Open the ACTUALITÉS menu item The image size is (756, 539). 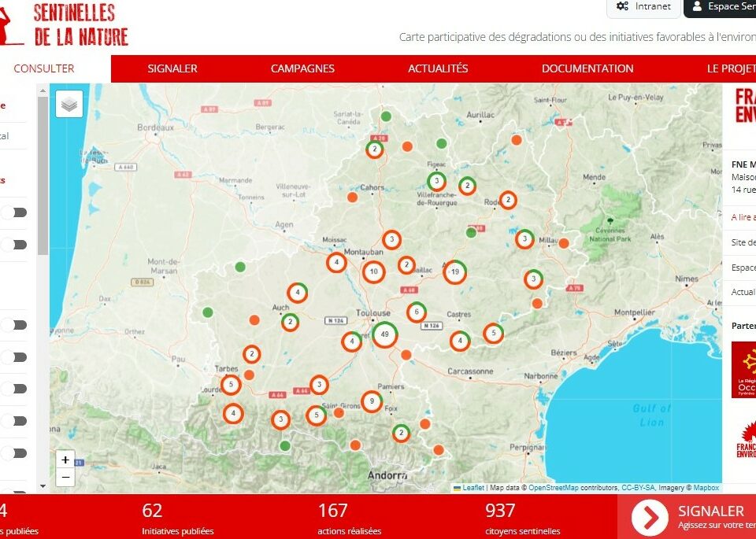tap(438, 68)
